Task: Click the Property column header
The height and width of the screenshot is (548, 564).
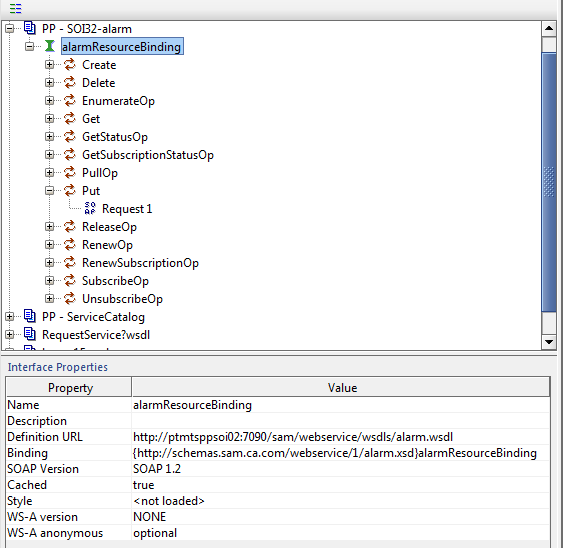Action: click(69, 387)
